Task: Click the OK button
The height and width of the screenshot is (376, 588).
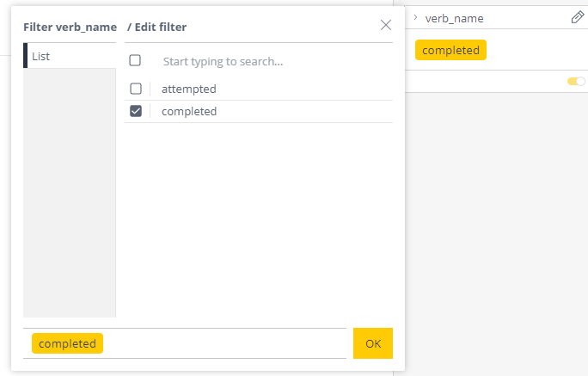Action: 373,343
